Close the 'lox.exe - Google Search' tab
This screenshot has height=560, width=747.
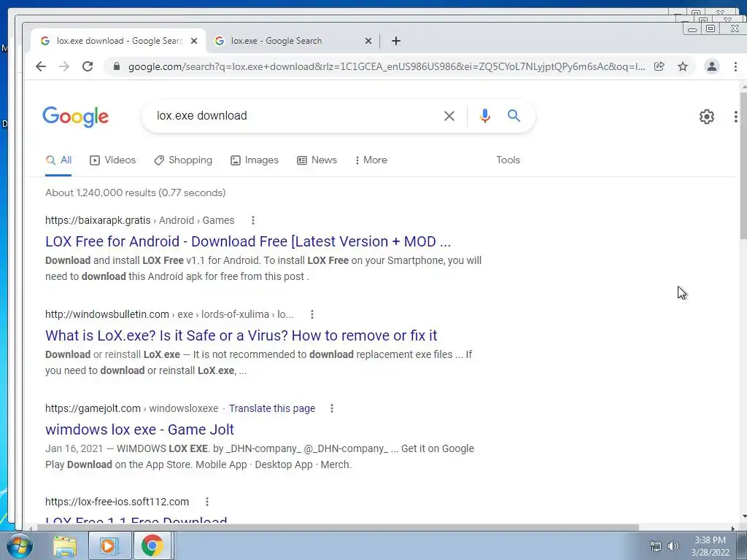tap(368, 41)
